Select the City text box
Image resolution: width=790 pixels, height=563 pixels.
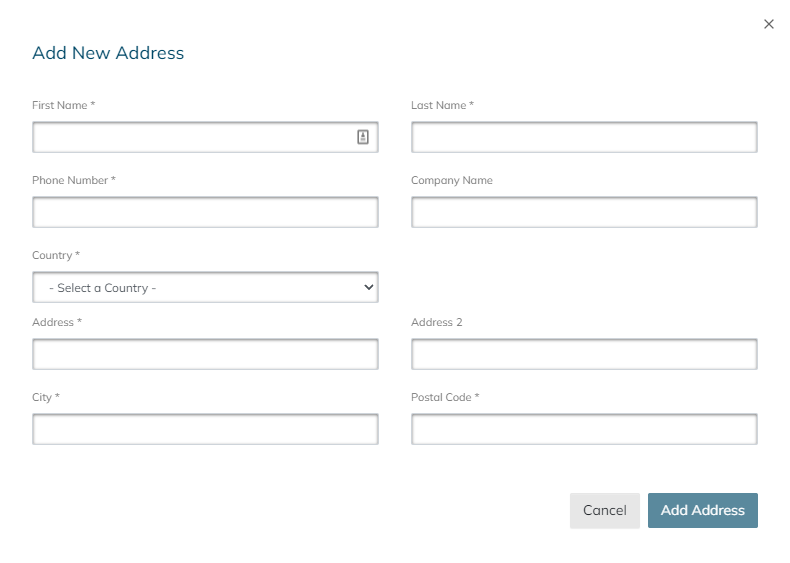tap(205, 429)
